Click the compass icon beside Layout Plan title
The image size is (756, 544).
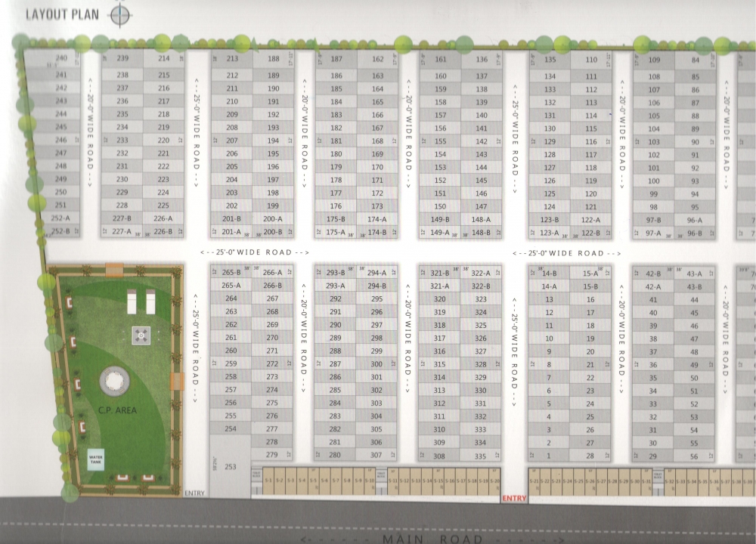pyautogui.click(x=119, y=14)
